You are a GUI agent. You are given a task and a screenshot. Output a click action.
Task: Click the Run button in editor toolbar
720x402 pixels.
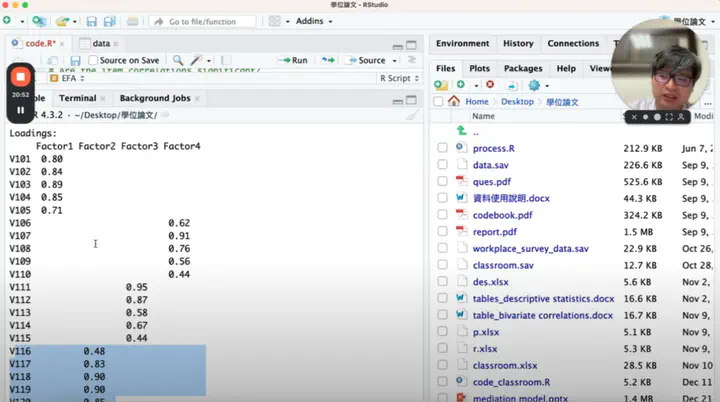click(x=294, y=60)
